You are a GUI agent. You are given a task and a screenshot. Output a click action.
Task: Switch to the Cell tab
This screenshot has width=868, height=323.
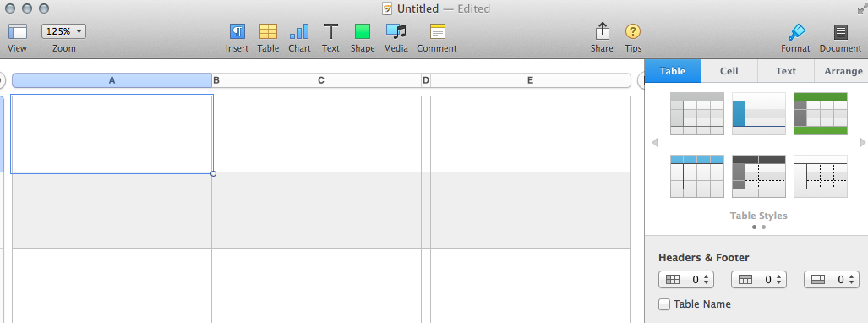tap(729, 71)
